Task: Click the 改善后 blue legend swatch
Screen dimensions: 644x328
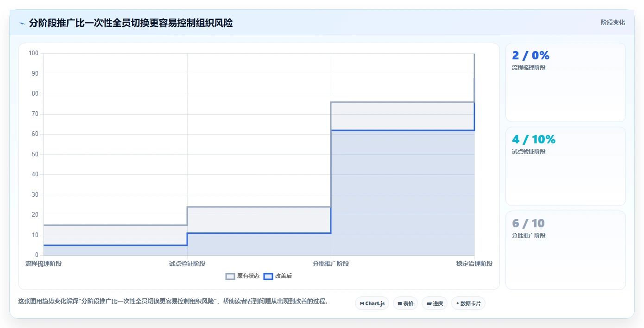Action: [x=268, y=277]
